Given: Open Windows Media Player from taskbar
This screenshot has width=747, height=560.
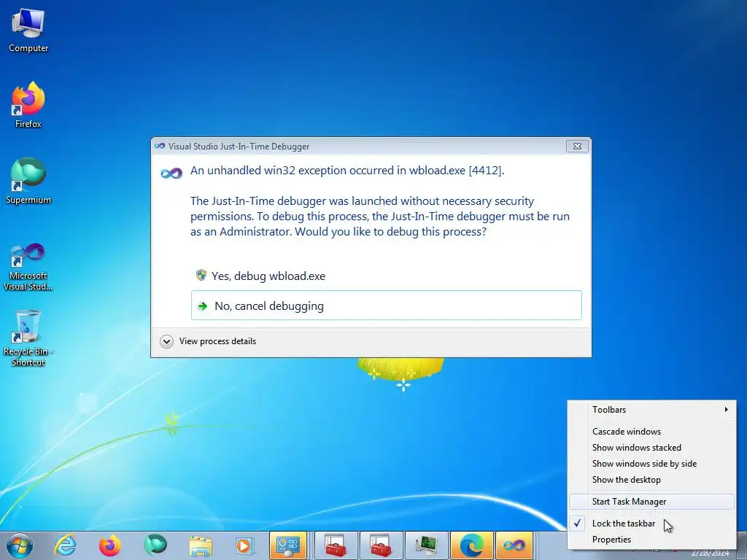Looking at the screenshot, I should [245, 545].
